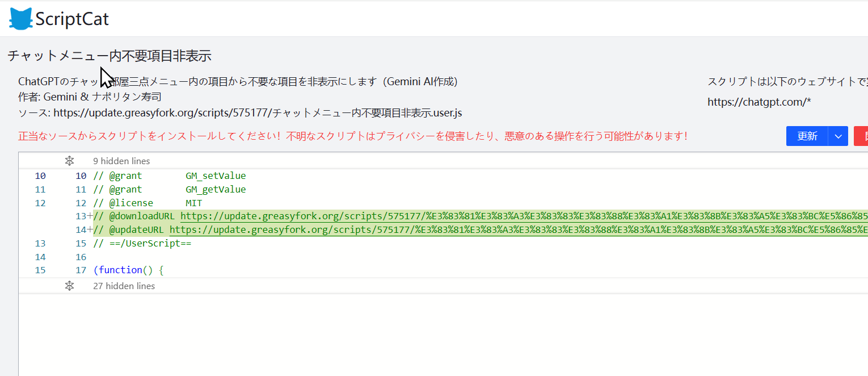868x376 pixels.
Task: Place cursor on the ==/UserScript== line
Action: (142, 243)
